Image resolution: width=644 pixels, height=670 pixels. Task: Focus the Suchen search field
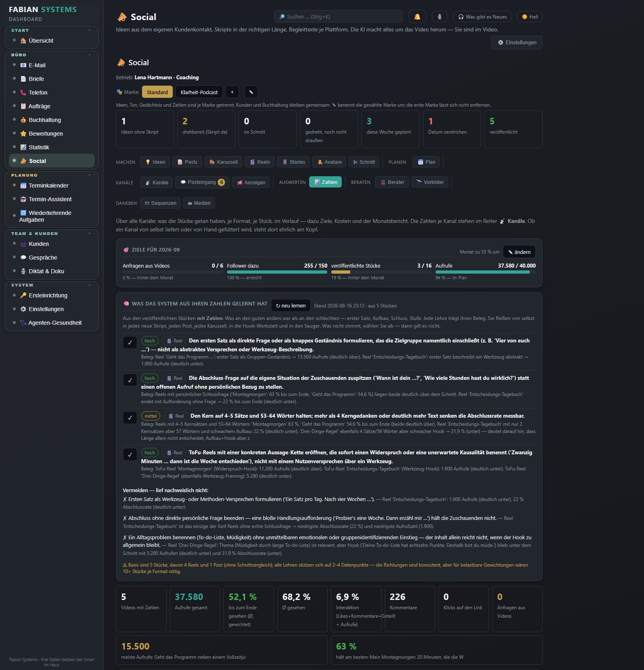point(338,16)
